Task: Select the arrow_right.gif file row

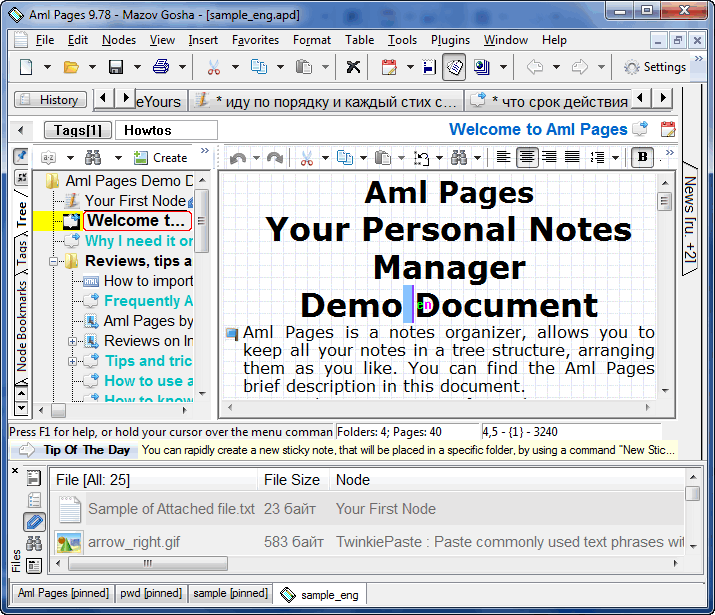Action: (369, 542)
